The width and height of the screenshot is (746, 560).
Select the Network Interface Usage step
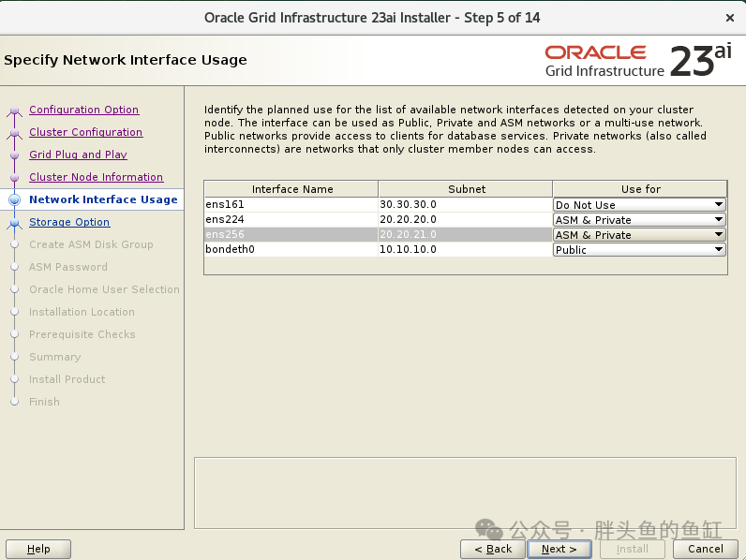[103, 199]
